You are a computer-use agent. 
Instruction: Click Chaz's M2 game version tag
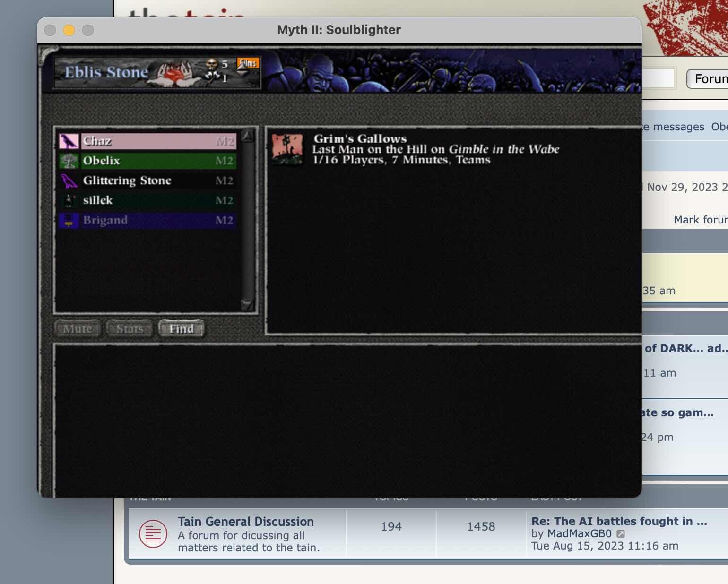point(225,141)
